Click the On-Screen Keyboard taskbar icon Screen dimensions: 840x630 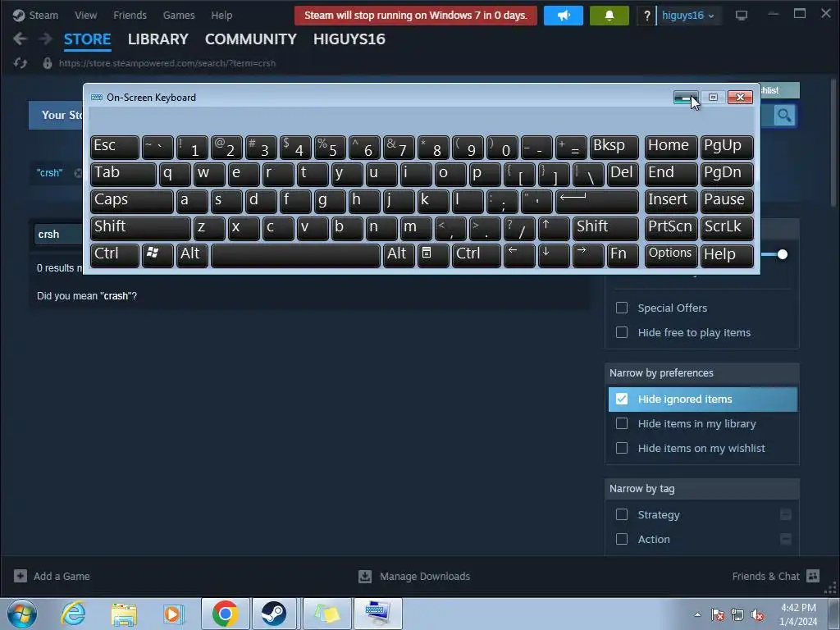(x=378, y=614)
